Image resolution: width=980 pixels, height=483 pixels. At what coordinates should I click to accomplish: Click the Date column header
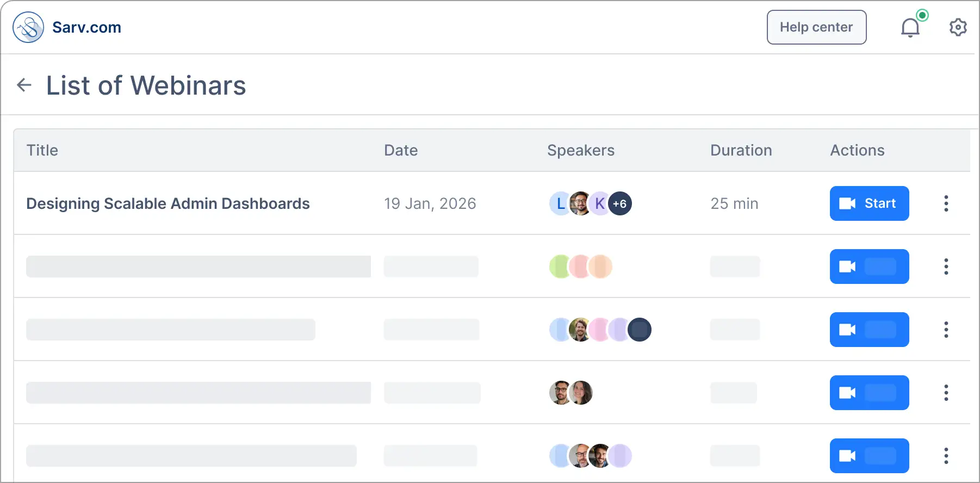click(401, 150)
